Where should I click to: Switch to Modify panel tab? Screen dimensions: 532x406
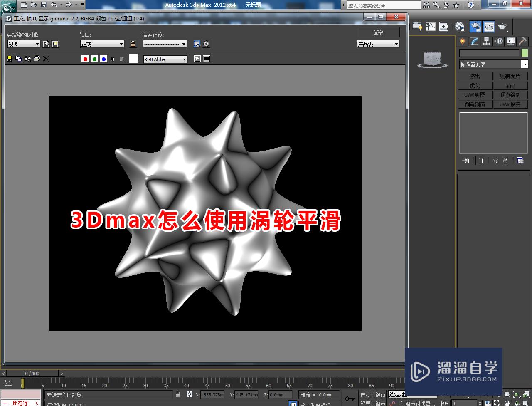475,41
